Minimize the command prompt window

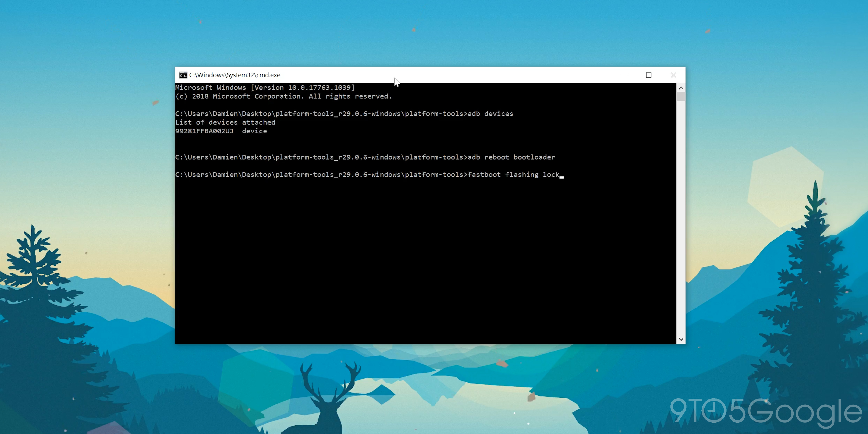pos(624,75)
